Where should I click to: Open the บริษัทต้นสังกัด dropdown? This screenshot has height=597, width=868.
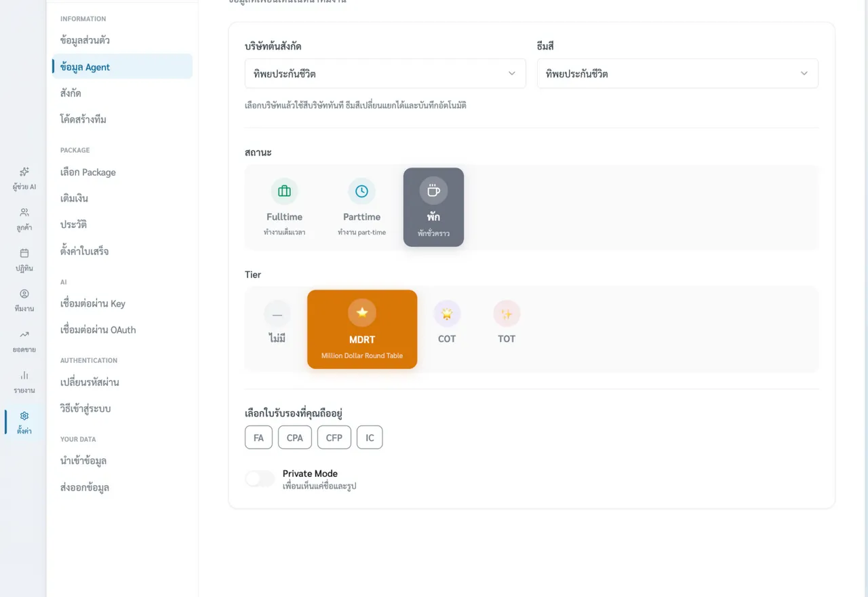(x=385, y=73)
